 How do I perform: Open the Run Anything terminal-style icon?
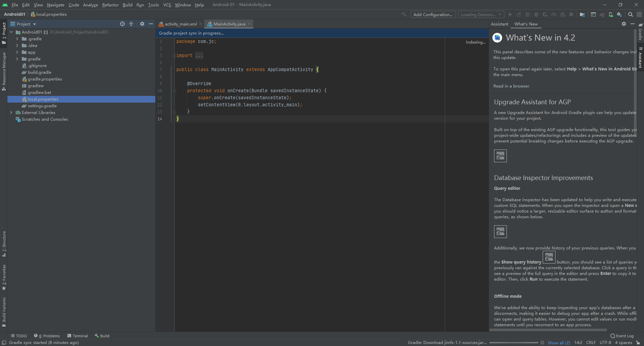(x=593, y=14)
